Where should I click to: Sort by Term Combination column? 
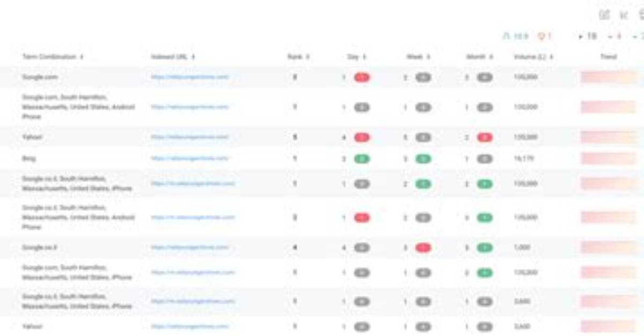click(53, 57)
